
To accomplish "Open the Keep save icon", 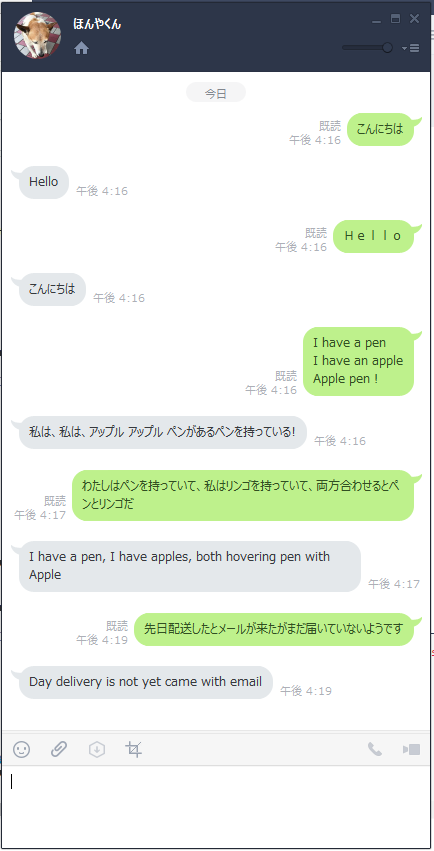I will pos(97,750).
